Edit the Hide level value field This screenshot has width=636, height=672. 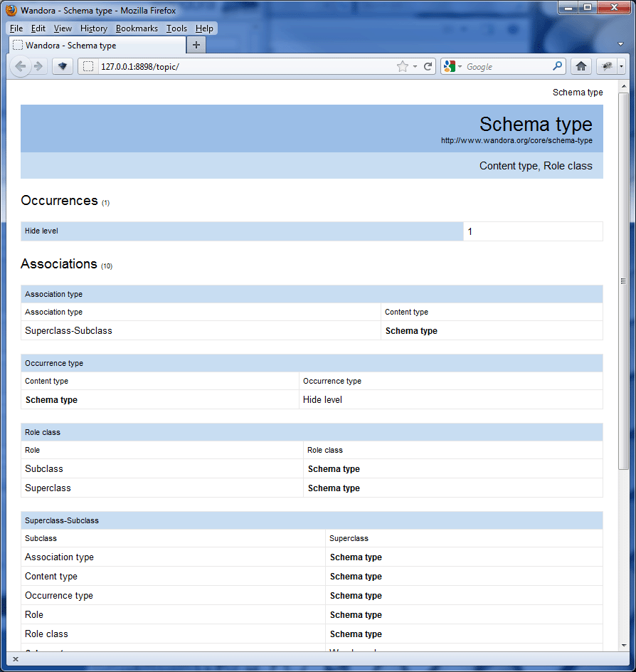pyautogui.click(x=533, y=231)
